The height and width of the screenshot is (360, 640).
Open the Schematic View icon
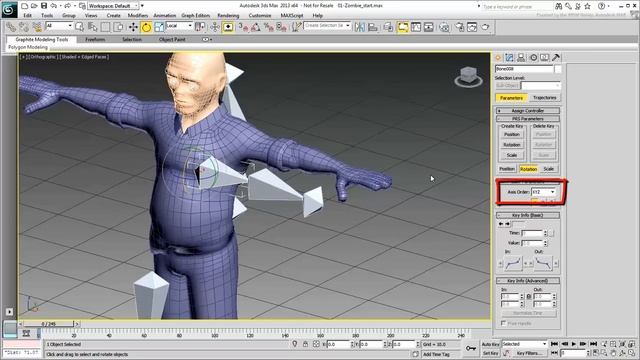point(429,27)
